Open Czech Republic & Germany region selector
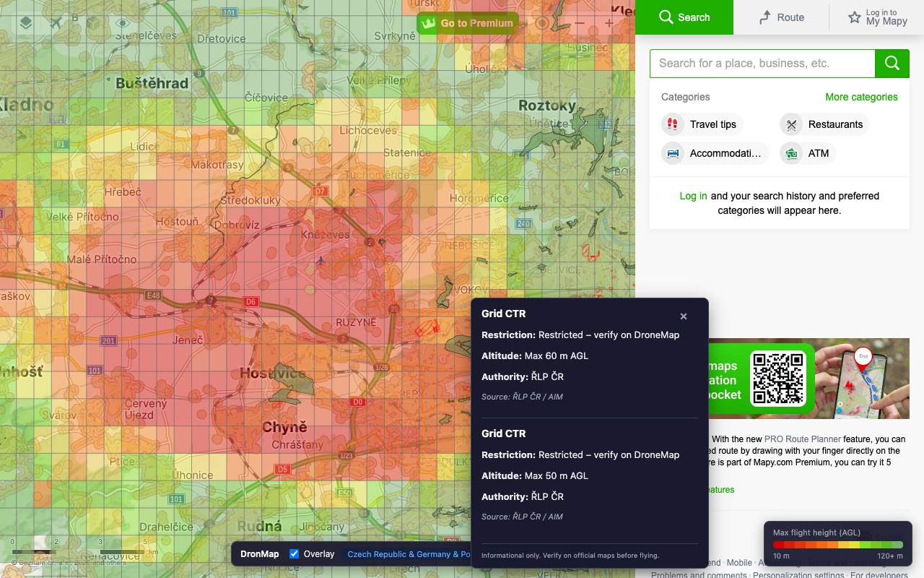This screenshot has height=578, width=924. point(409,554)
